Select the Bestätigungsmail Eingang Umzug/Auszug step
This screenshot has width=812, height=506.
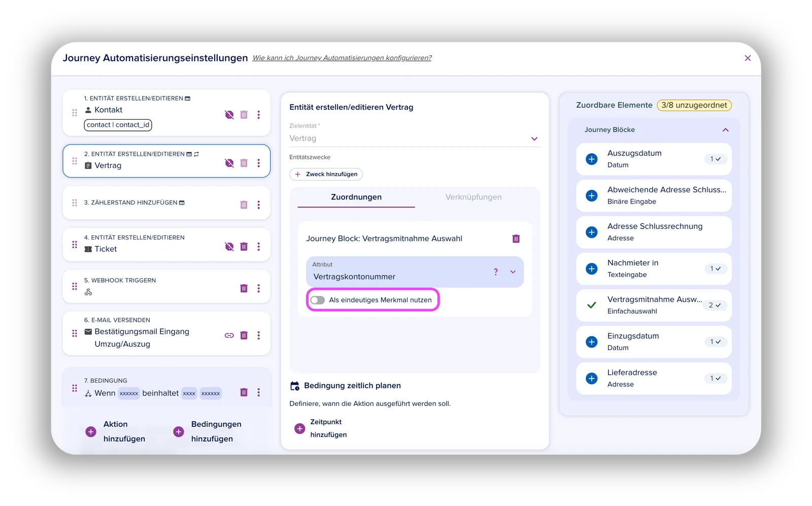click(x=166, y=333)
